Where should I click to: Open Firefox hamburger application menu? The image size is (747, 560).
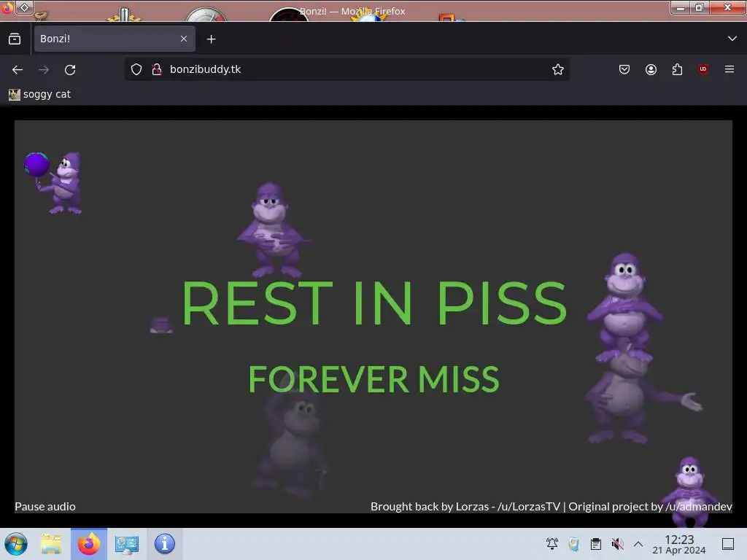point(729,69)
